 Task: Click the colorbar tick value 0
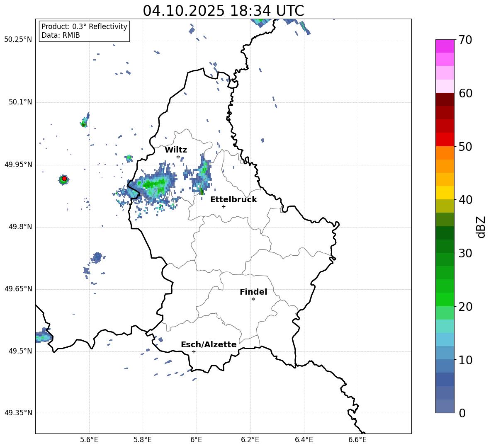tap(462, 413)
